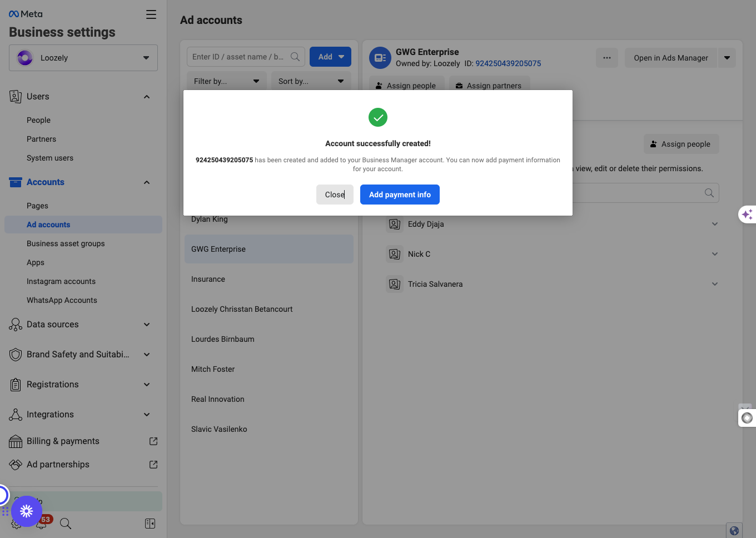Navigate to WhatsApp Accounts
The width and height of the screenshot is (756, 538).
[62, 300]
